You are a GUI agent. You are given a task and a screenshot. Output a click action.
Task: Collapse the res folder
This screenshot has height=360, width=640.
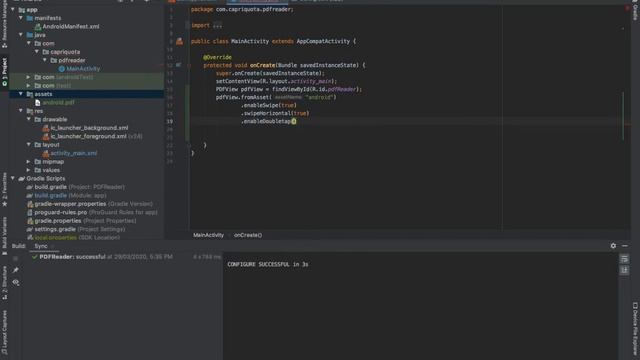click(21, 111)
